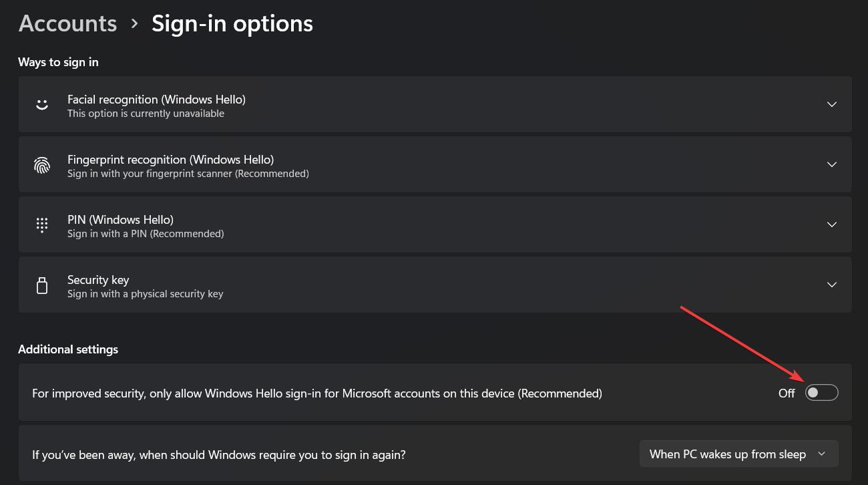Click 'Sign in with a physical security key' text
This screenshot has width=868, height=485.
[145, 294]
